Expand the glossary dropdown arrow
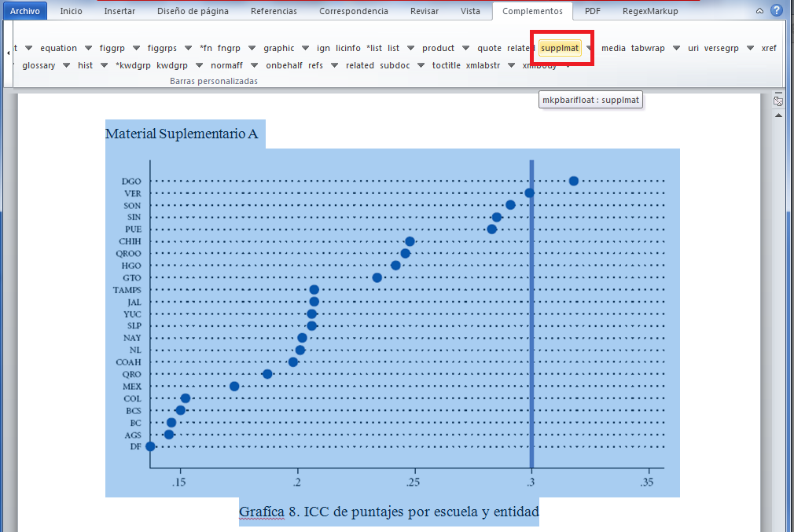The image size is (794, 532). [x=66, y=66]
